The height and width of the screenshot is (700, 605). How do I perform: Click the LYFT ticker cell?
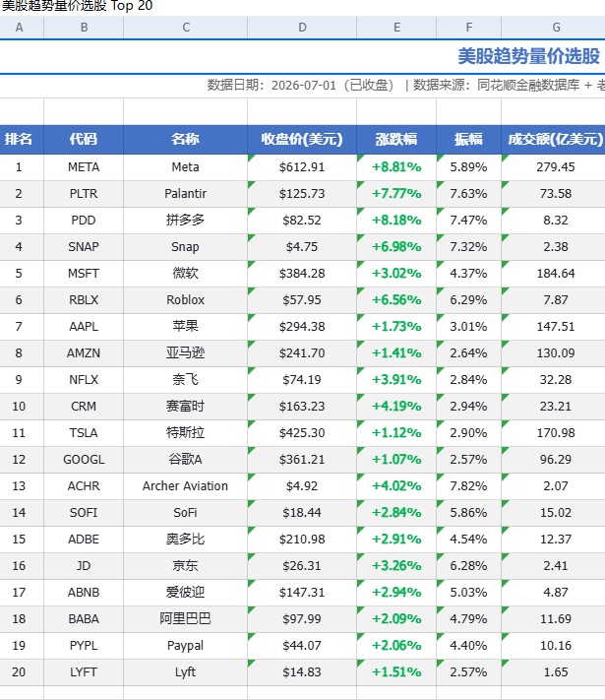84,672
